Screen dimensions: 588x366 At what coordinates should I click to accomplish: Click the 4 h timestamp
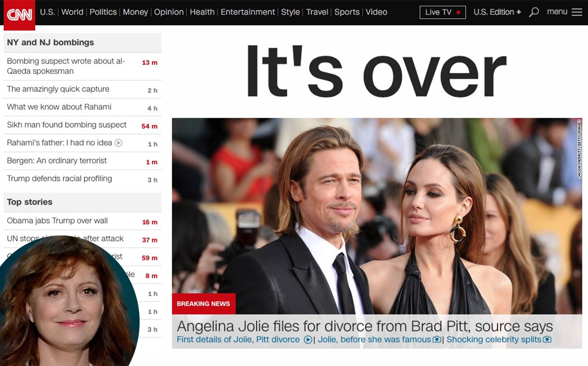pyautogui.click(x=152, y=108)
